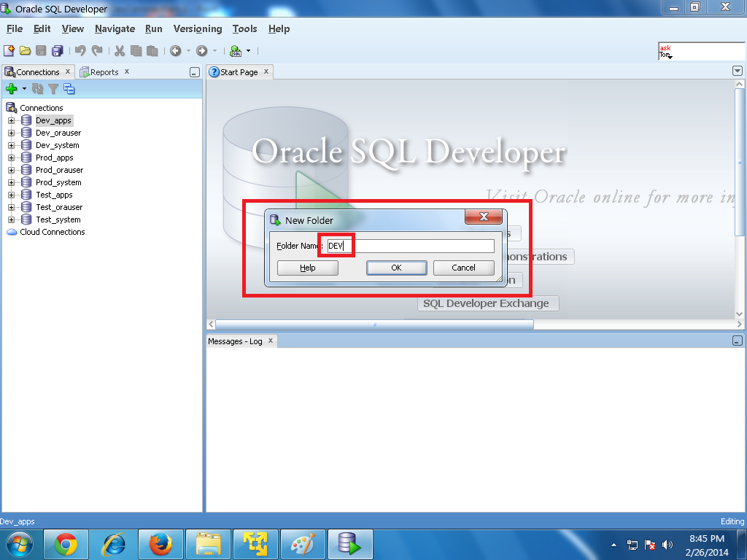The width and height of the screenshot is (747, 560).
Task: Open Windows Explorer from the taskbar
Action: [x=208, y=544]
